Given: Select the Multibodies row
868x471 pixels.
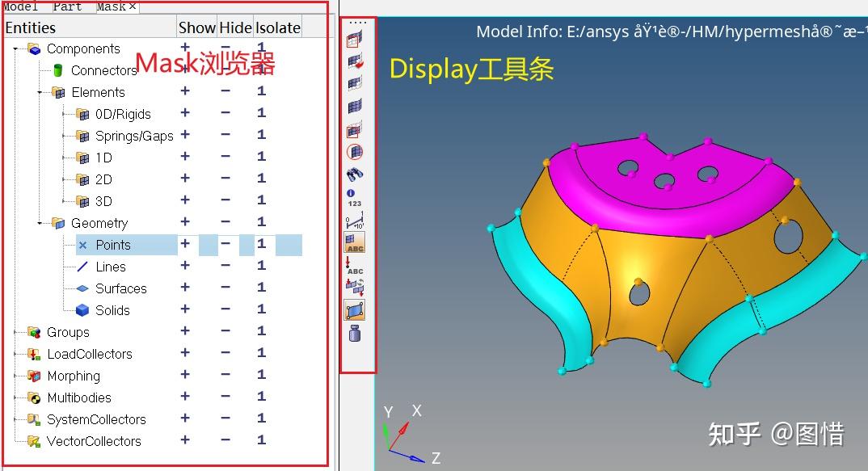Looking at the screenshot, I should pyautogui.click(x=79, y=398).
